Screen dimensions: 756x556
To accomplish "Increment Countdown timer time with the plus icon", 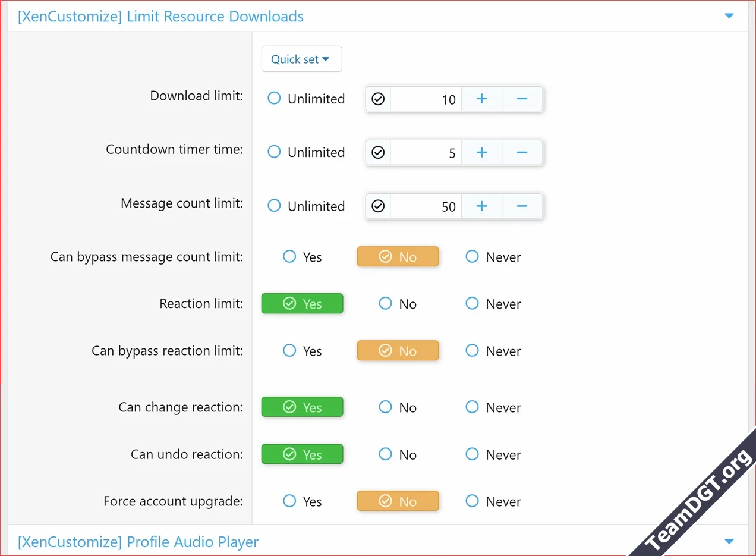I will (x=481, y=152).
